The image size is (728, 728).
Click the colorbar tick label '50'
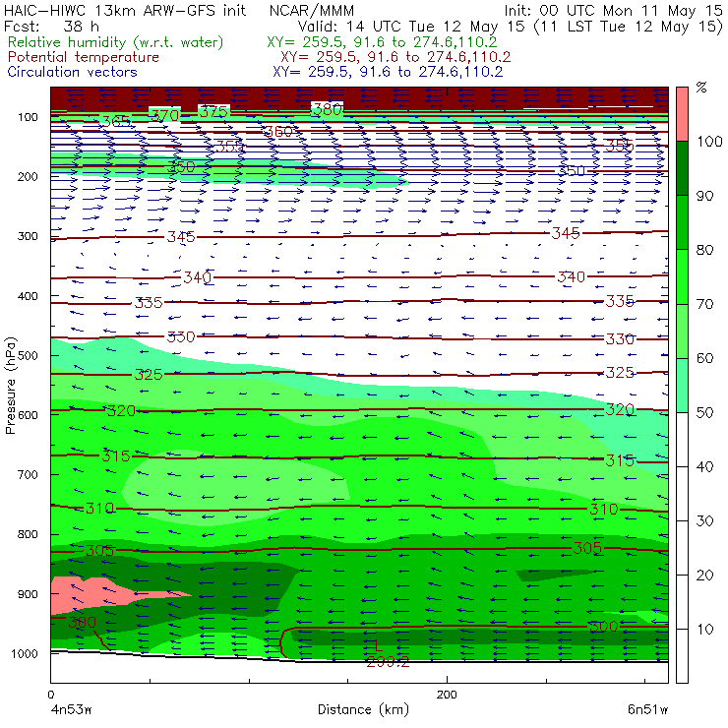click(x=704, y=413)
